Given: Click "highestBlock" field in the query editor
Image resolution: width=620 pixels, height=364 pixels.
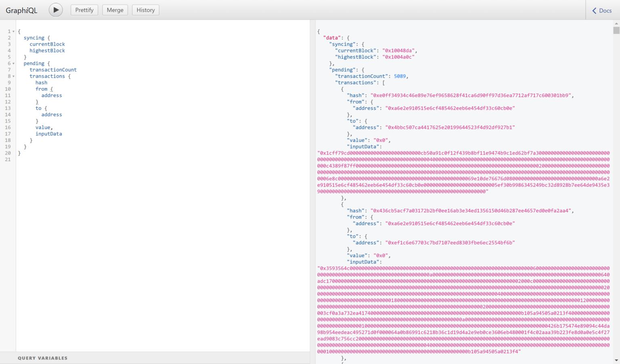Looking at the screenshot, I should (x=47, y=51).
